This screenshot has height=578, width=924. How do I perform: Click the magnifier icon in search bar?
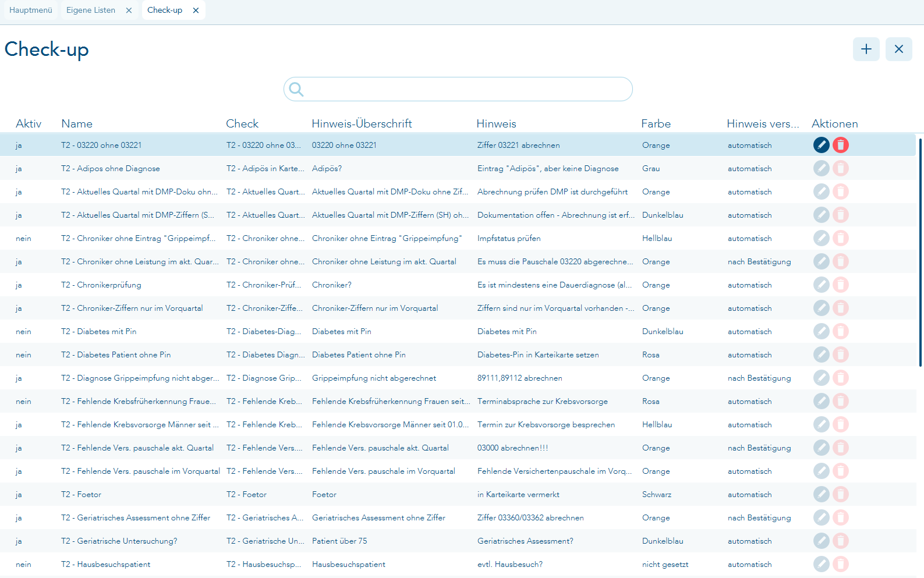click(296, 89)
